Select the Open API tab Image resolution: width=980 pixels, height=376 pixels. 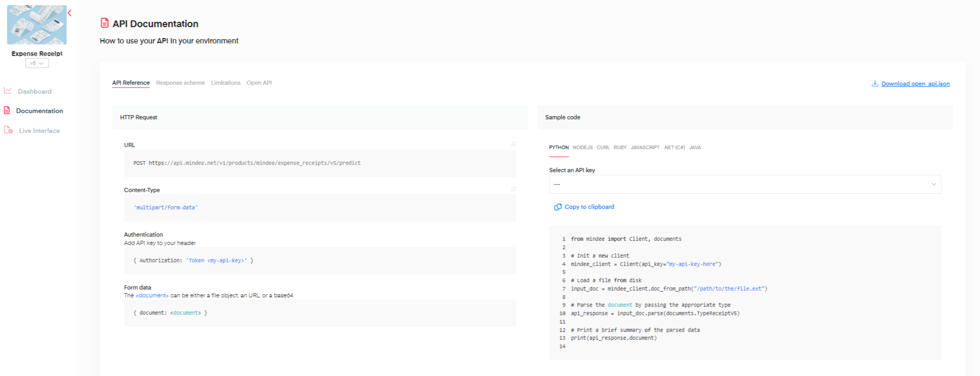click(259, 83)
